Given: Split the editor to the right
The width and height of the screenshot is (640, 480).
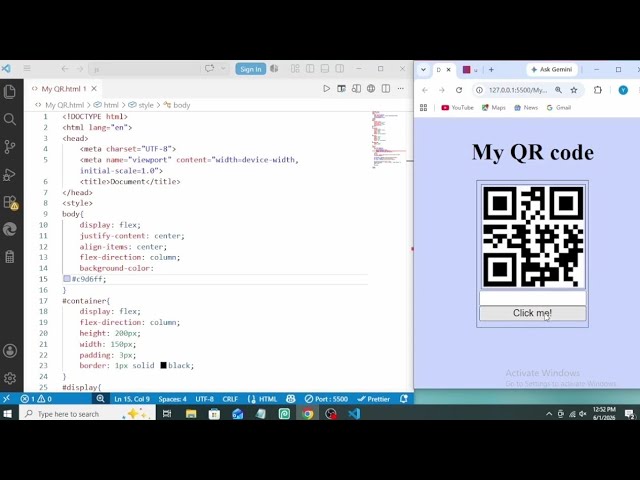Looking at the screenshot, I should pyautogui.click(x=386, y=89).
